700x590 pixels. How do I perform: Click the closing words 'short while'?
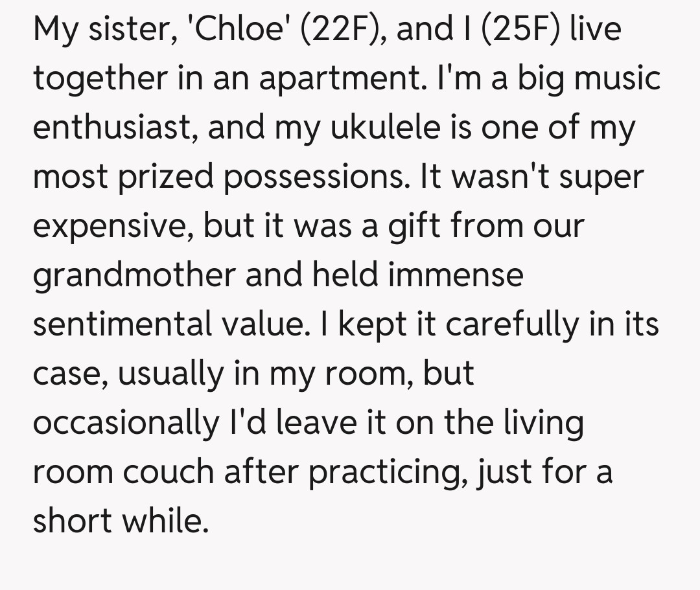121,520
